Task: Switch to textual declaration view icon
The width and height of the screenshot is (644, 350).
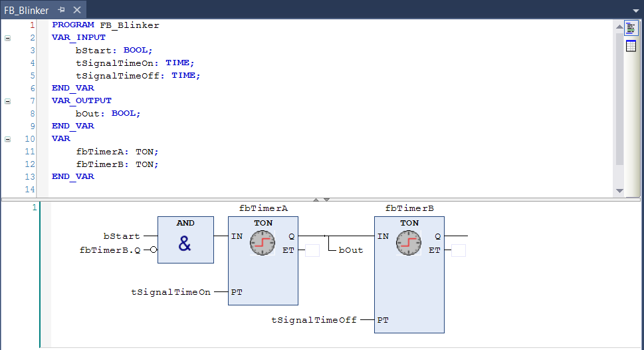Action: [631, 28]
